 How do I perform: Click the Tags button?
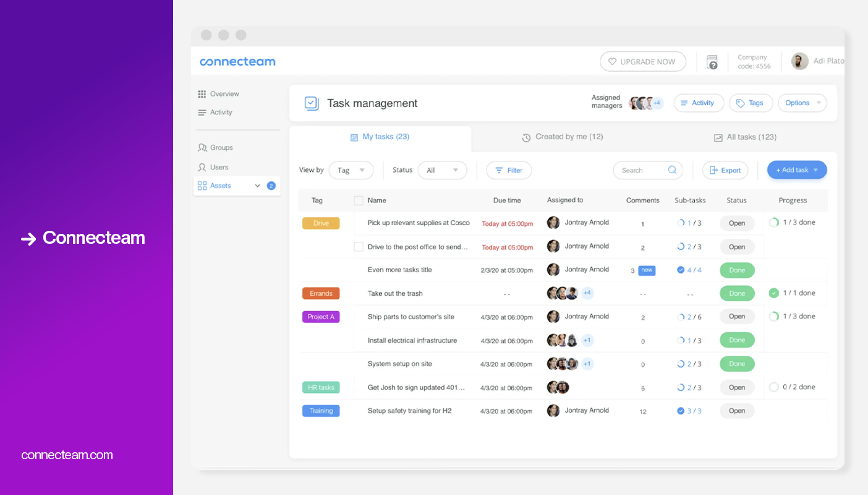point(751,103)
